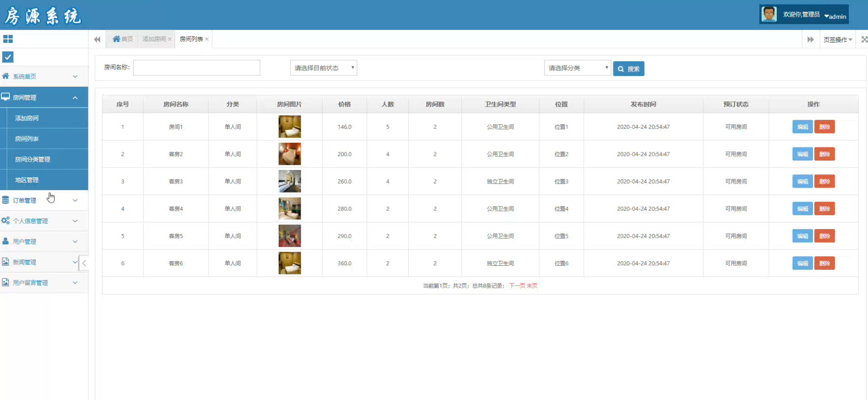868x400 pixels.
Task: Click the database icon beside 订单管理
Action: click(x=5, y=200)
